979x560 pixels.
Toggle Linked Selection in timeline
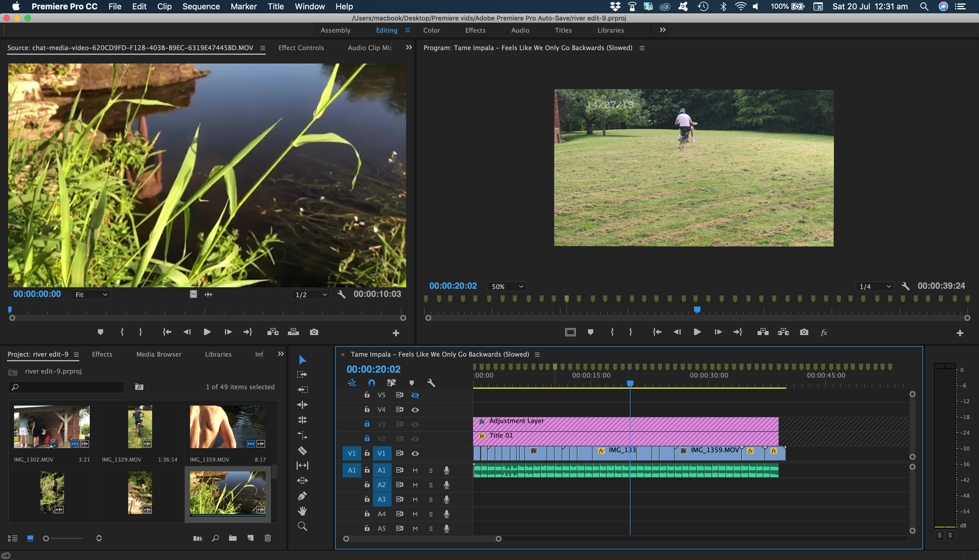point(391,383)
